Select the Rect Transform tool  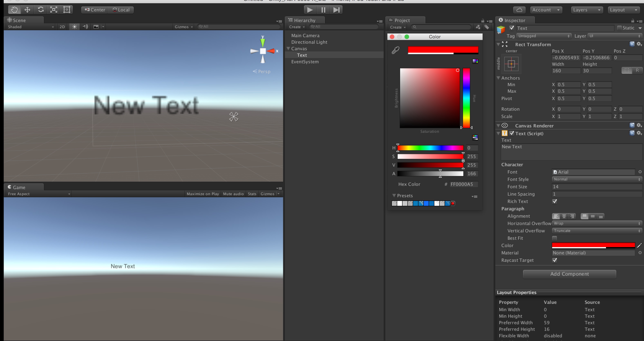[x=66, y=10]
